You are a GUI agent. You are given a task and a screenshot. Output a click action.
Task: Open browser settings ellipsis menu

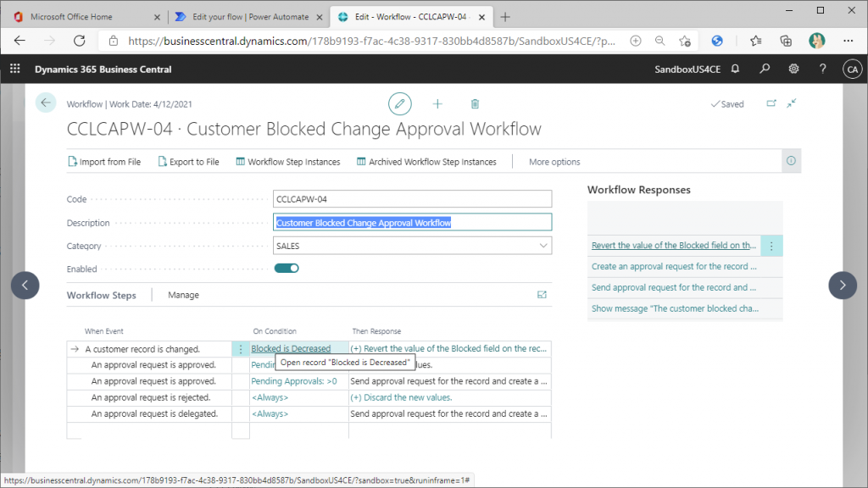pos(848,41)
